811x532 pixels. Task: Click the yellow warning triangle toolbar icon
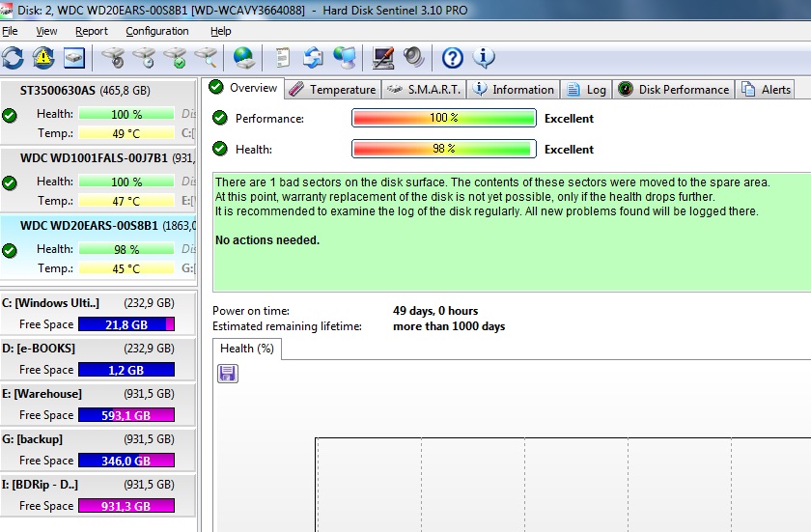[x=43, y=57]
